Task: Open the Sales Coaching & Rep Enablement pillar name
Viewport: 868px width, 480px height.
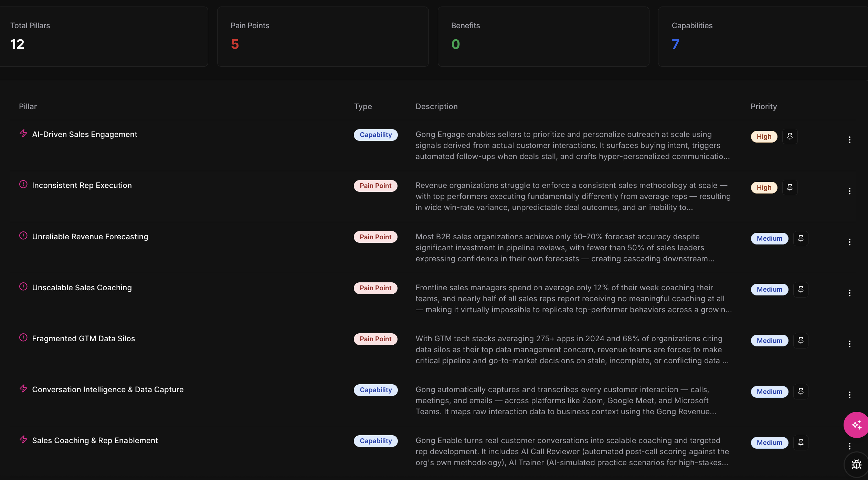Action: click(95, 440)
